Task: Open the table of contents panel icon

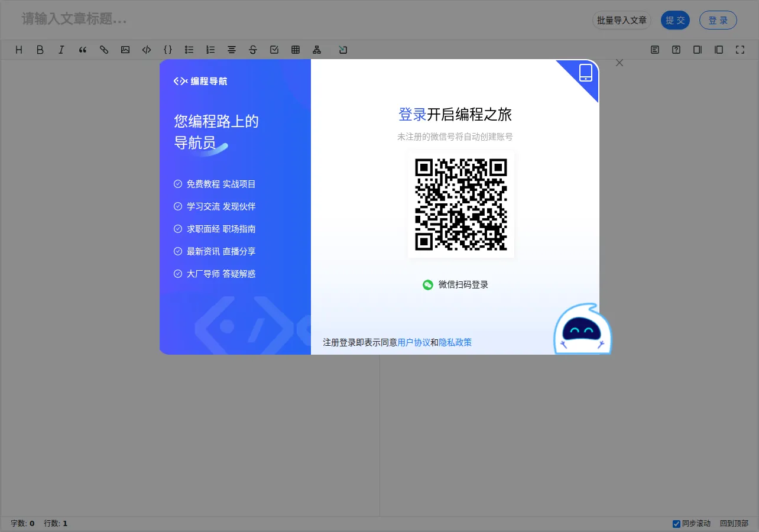Action: coord(655,50)
